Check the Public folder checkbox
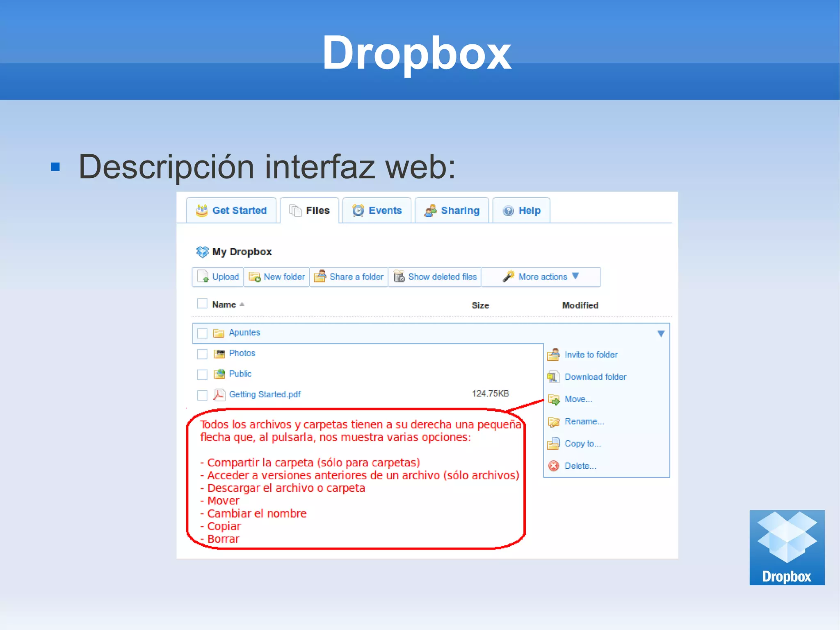840x630 pixels. pyautogui.click(x=202, y=374)
